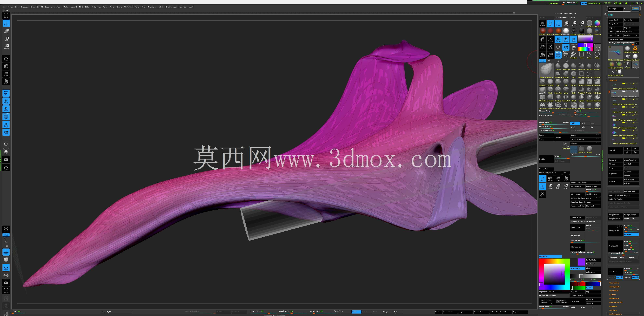
Task: Choose the ZProject brush
Action: [x=550, y=98]
